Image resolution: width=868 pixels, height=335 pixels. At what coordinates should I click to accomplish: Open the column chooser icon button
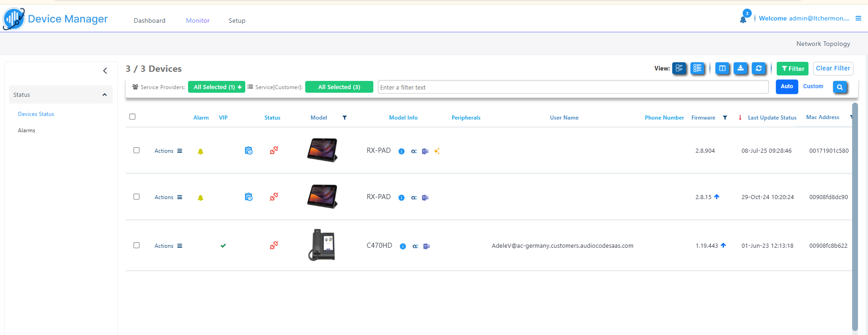coord(722,69)
